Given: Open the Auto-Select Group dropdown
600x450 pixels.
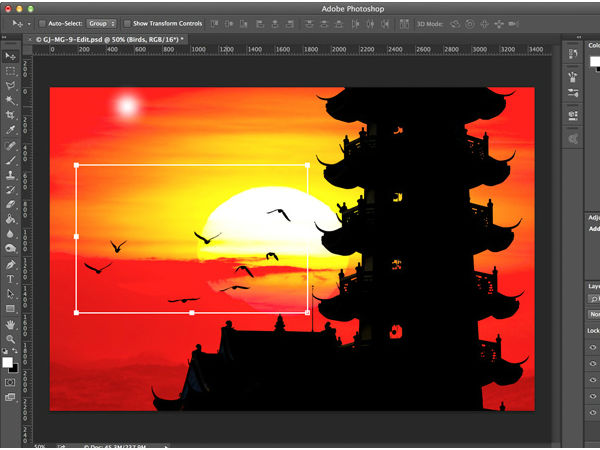Looking at the screenshot, I should [99, 22].
